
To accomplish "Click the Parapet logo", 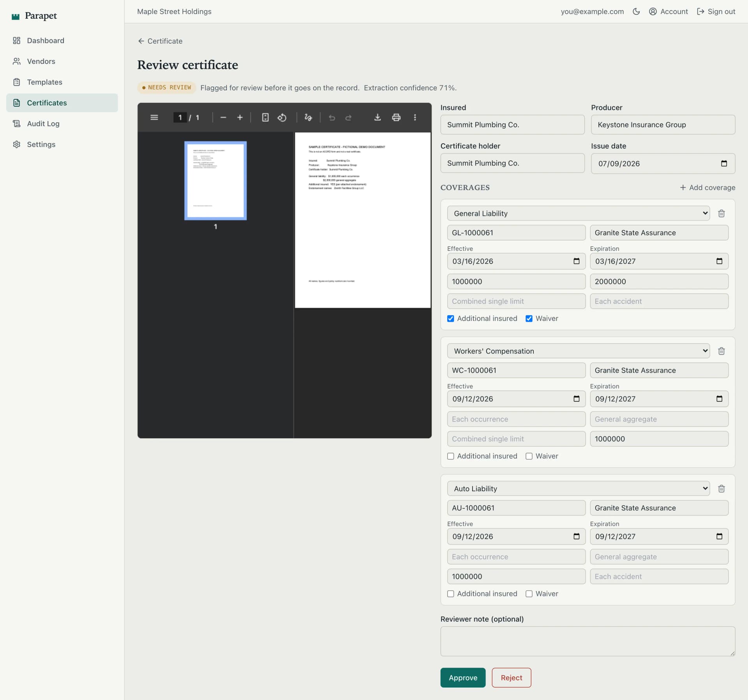I will point(34,16).
